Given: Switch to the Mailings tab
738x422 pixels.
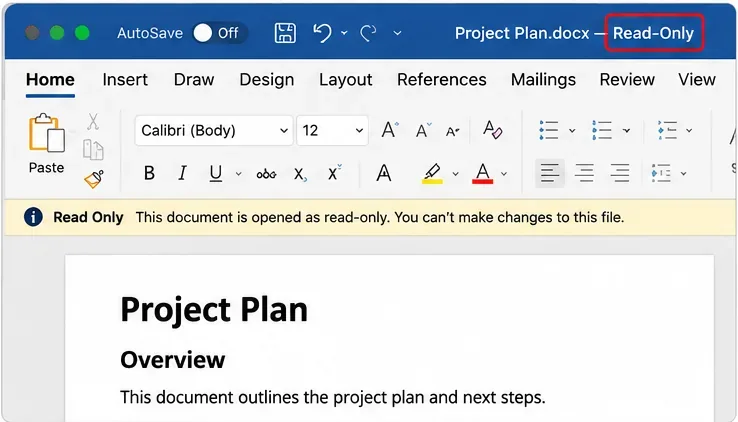Looking at the screenshot, I should point(543,80).
